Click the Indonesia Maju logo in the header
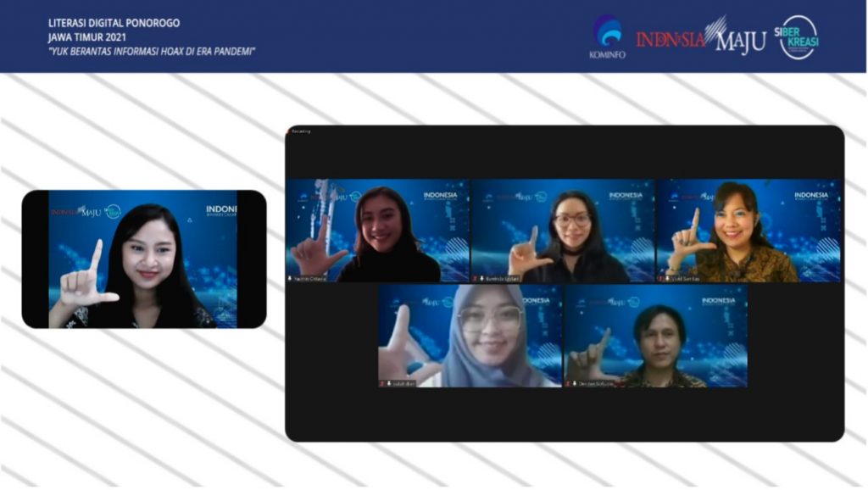The image size is (868, 490). pos(701,37)
